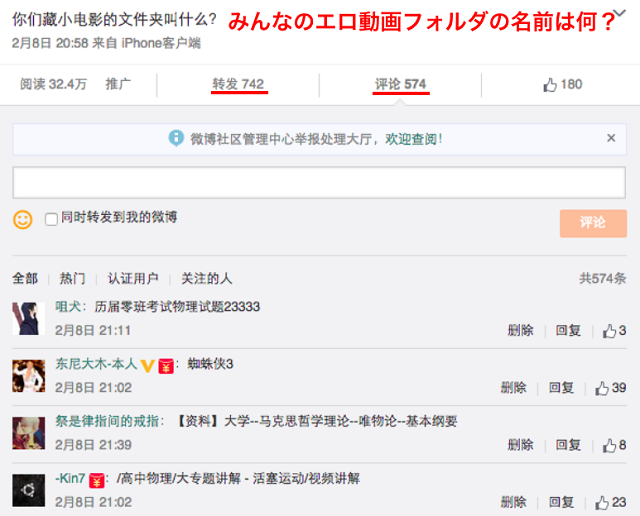Select the 全部 comments filter
The height and width of the screenshot is (516, 640).
25,278
